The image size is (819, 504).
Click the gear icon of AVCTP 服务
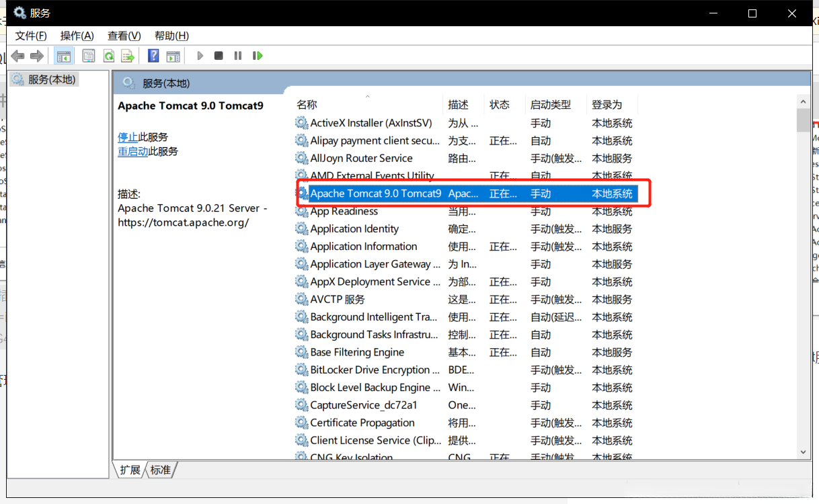tap(302, 299)
